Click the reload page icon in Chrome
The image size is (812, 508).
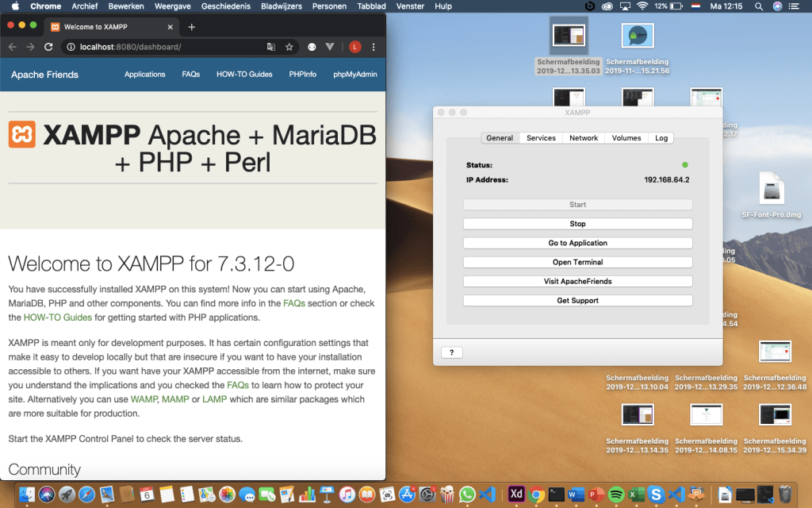(x=48, y=47)
